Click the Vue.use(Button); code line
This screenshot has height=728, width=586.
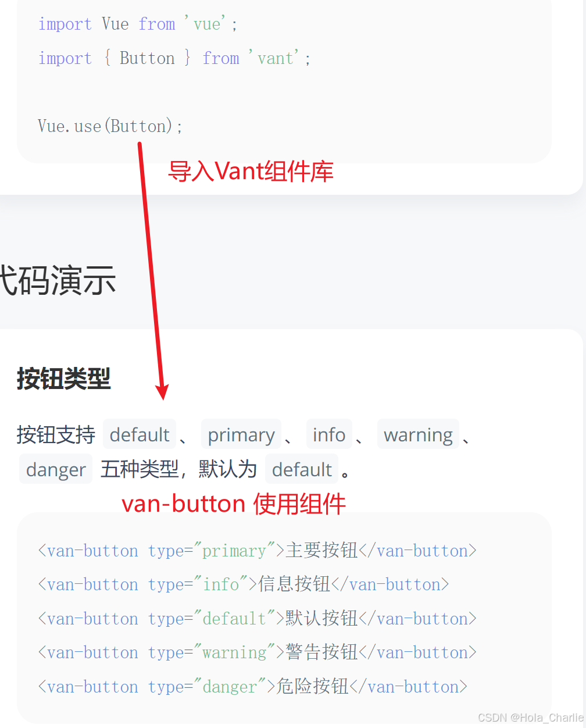110,126
